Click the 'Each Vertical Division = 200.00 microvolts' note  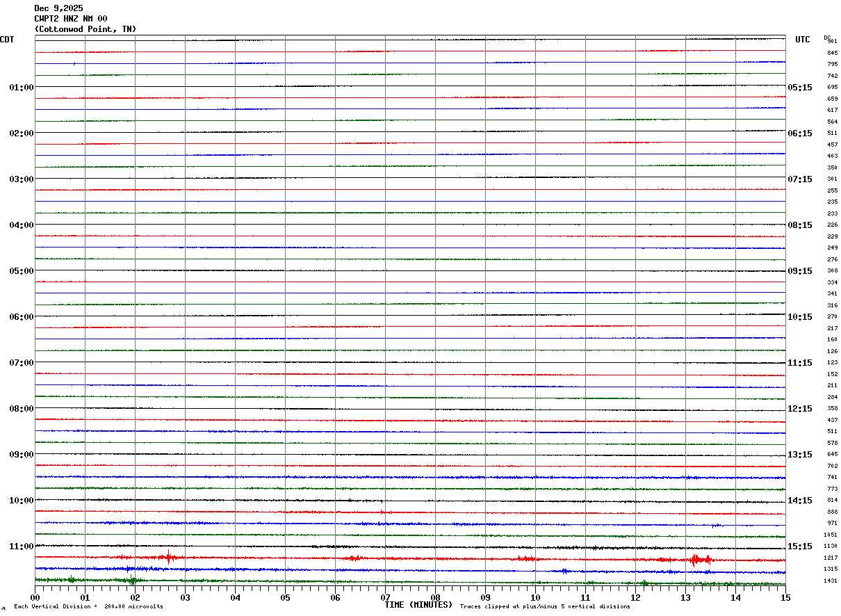pyautogui.click(x=88, y=607)
